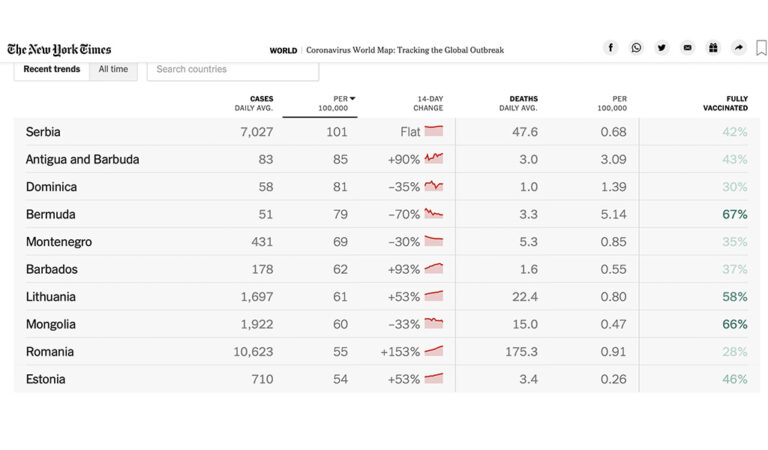The height and width of the screenshot is (450, 768).
Task: Click Bermuda's 14-day trend sparkline
Action: (433, 214)
